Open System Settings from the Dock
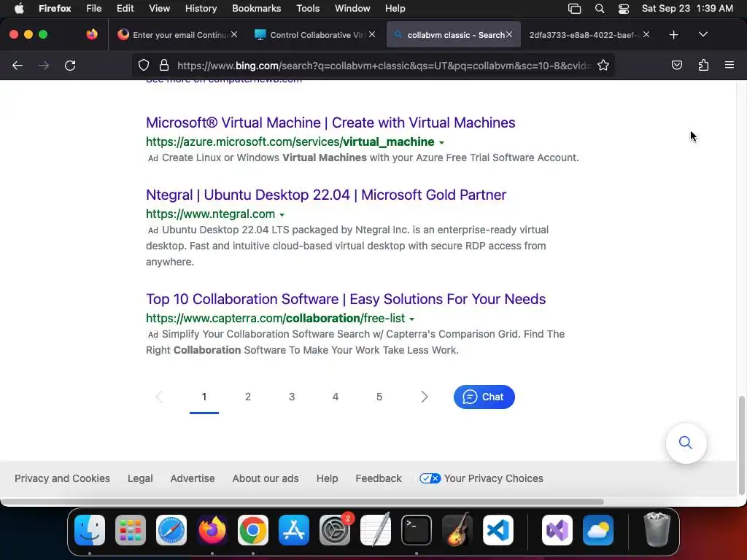747x560 pixels. click(335, 530)
